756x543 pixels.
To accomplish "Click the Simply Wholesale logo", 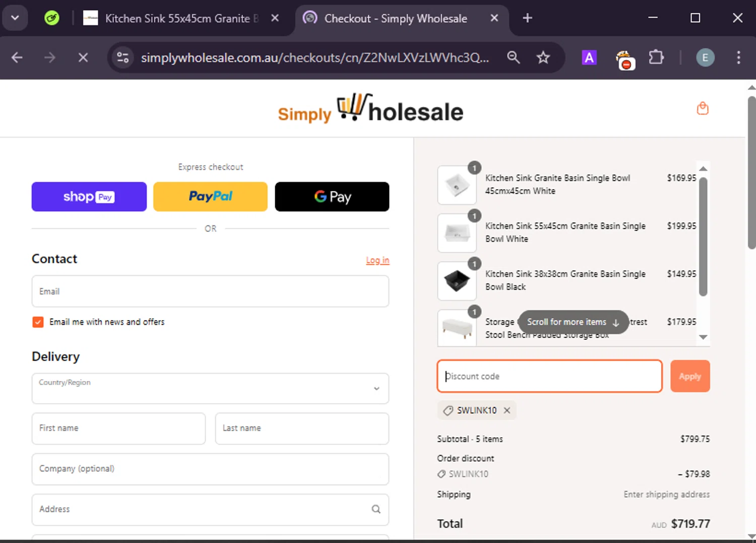I will tap(370, 108).
